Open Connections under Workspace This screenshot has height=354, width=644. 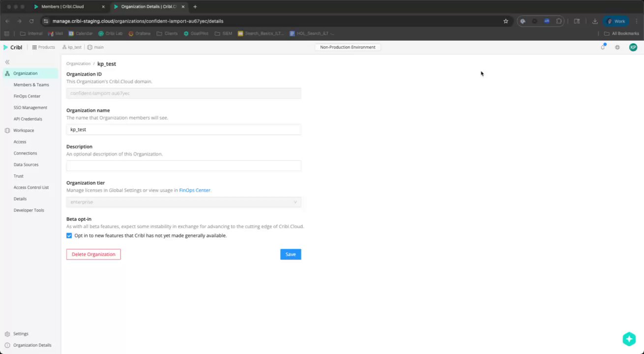[25, 153]
